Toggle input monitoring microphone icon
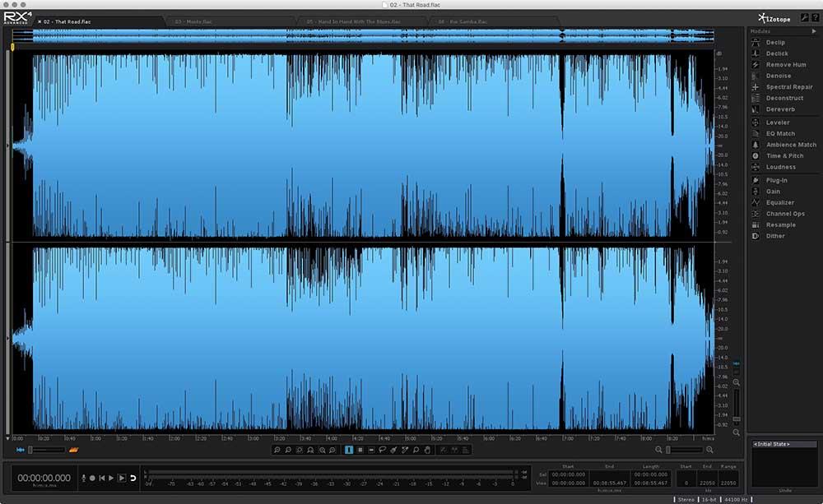823x504 pixels. (x=83, y=479)
